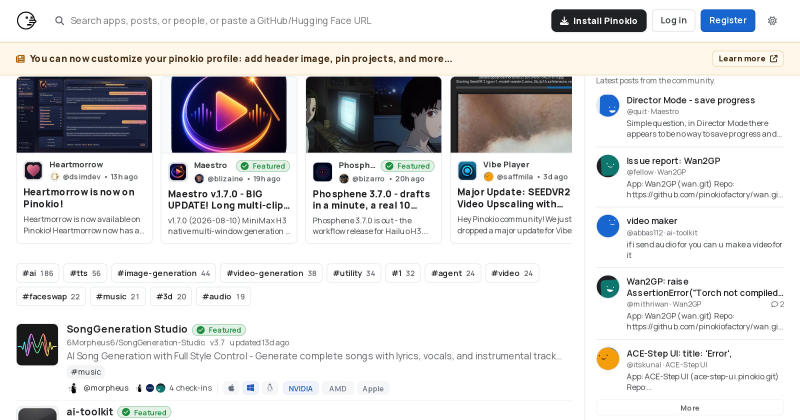Filter by the #1 tag
The height and width of the screenshot is (420, 800).
pos(403,273)
